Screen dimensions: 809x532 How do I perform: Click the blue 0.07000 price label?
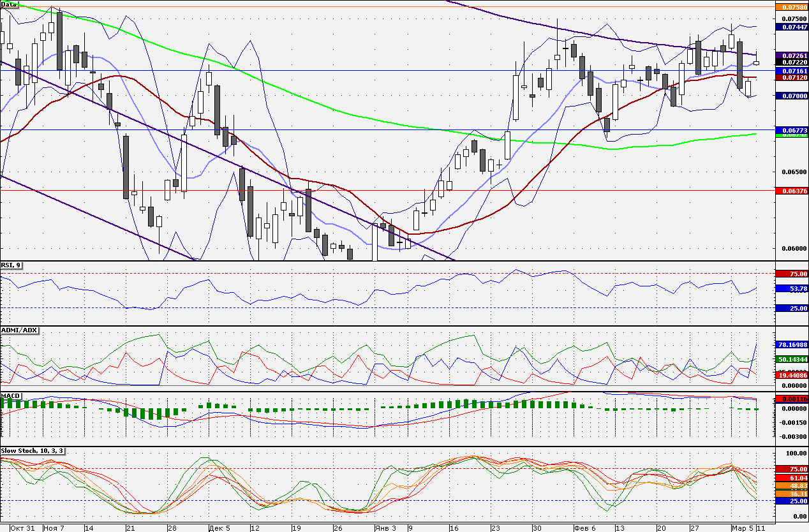[792, 95]
